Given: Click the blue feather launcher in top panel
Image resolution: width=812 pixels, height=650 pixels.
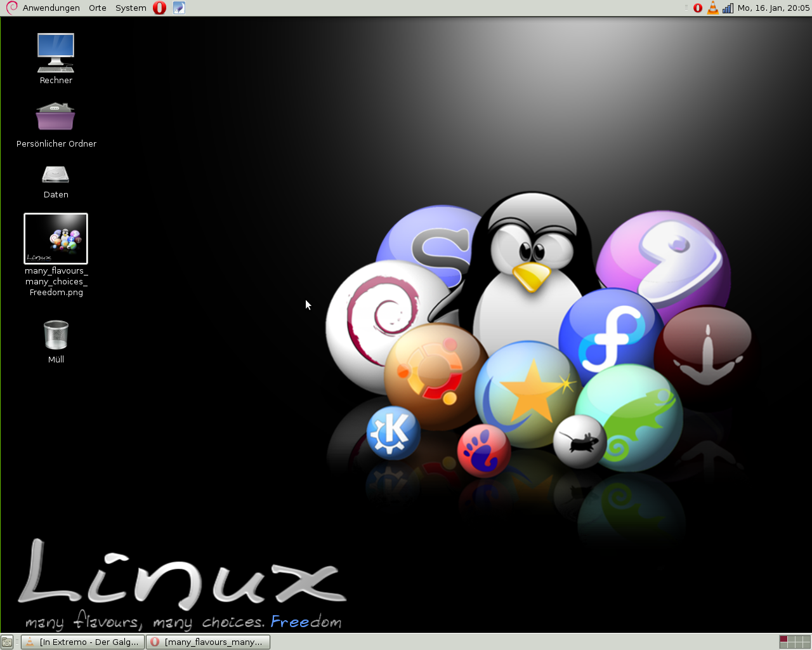Looking at the screenshot, I should coord(179,8).
